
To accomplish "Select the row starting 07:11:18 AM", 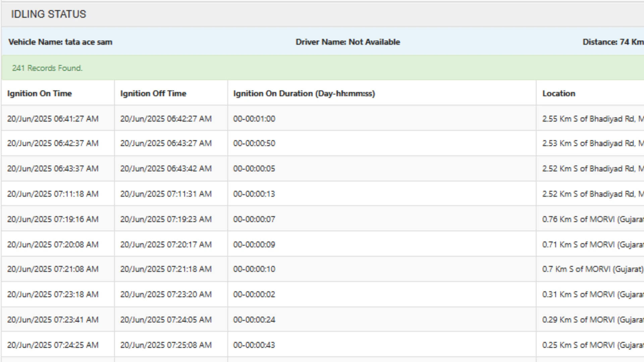I will pos(53,194).
